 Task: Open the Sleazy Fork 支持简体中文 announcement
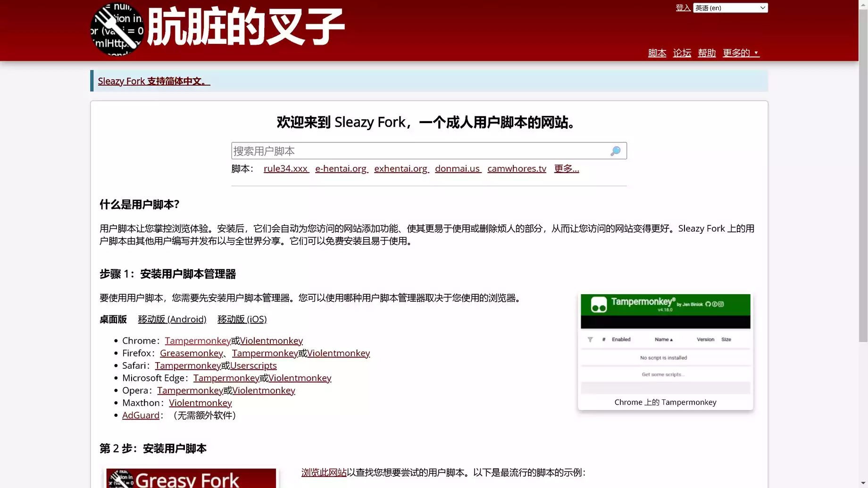click(154, 81)
